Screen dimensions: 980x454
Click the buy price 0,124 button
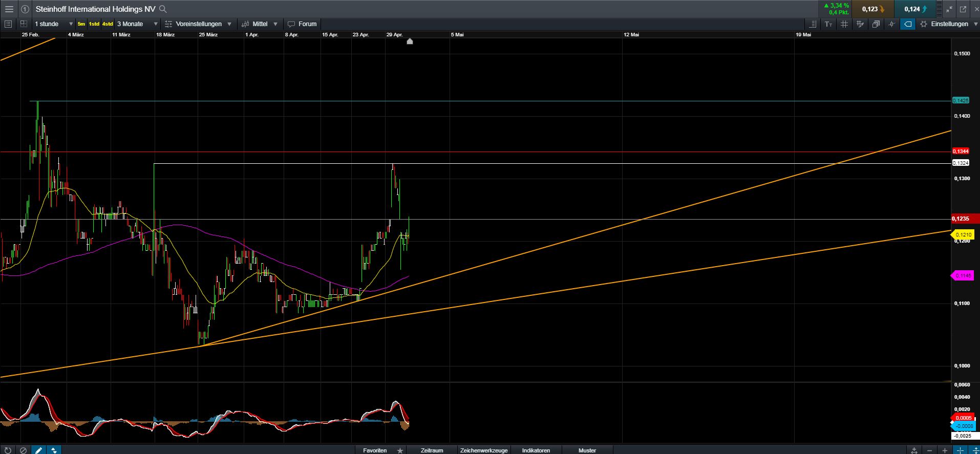pyautogui.click(x=915, y=9)
